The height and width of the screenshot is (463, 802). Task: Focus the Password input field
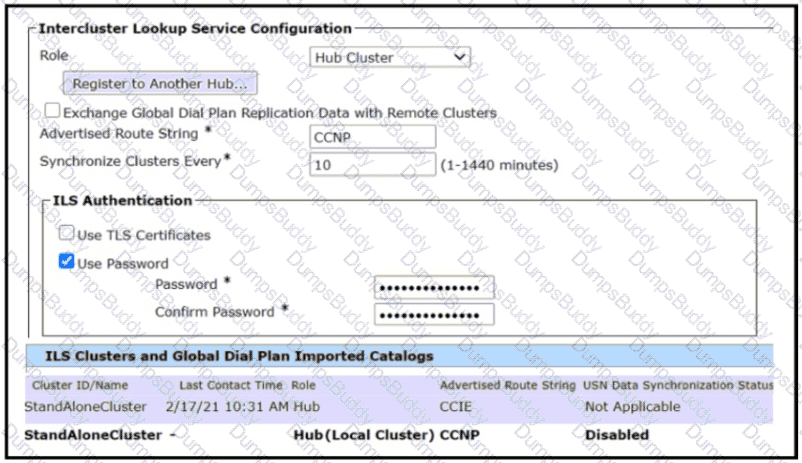tap(433, 287)
